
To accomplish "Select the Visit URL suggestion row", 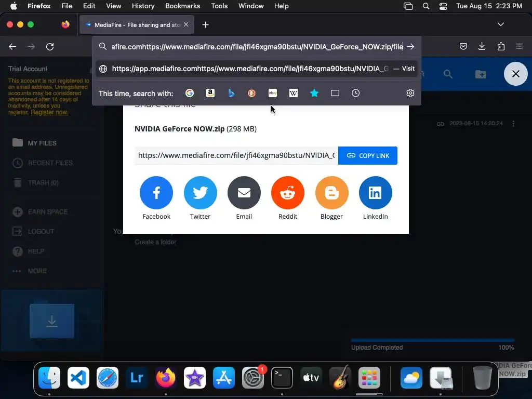I will pyautogui.click(x=257, y=69).
